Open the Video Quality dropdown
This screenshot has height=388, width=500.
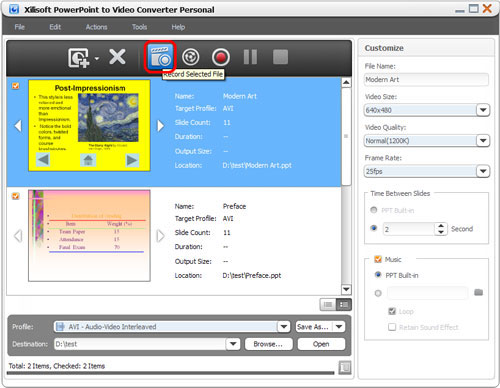pyautogui.click(x=483, y=141)
